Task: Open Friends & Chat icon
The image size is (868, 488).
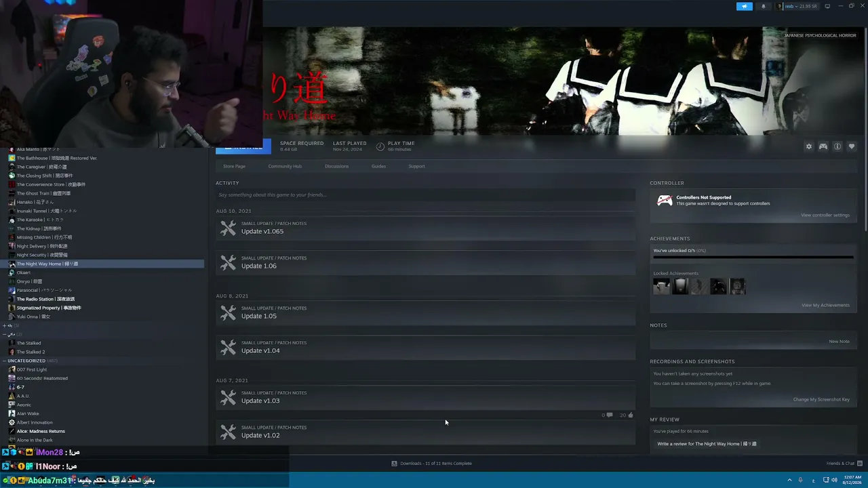Action: pyautogui.click(x=859, y=464)
